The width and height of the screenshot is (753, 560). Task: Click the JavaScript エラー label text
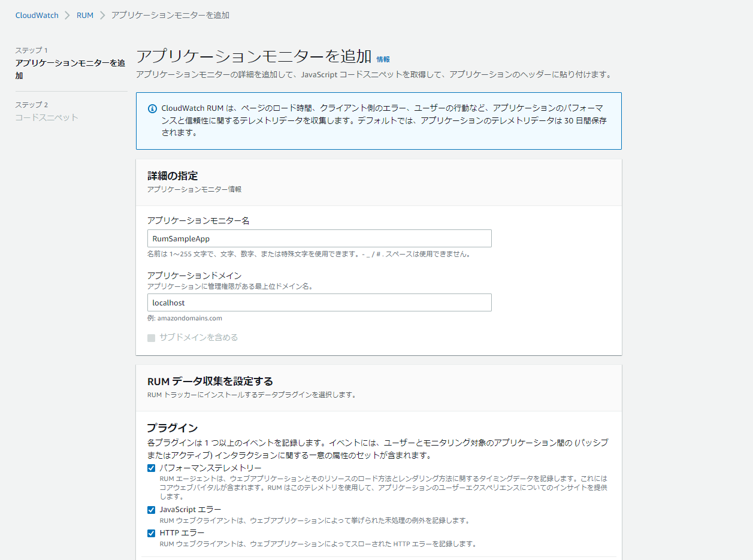[x=190, y=510]
